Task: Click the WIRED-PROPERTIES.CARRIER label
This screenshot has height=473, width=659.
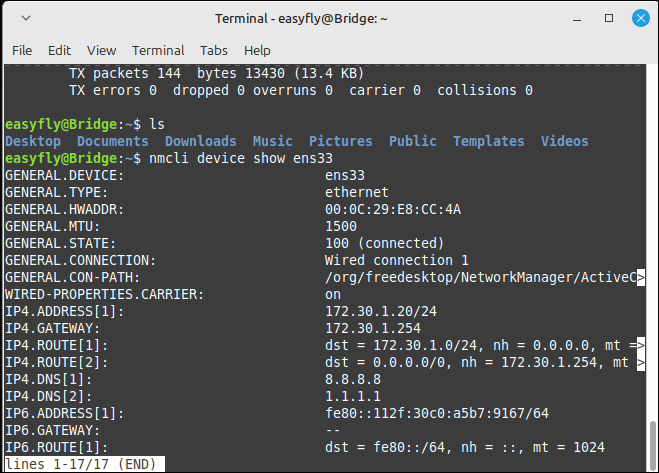Action: tap(104, 295)
